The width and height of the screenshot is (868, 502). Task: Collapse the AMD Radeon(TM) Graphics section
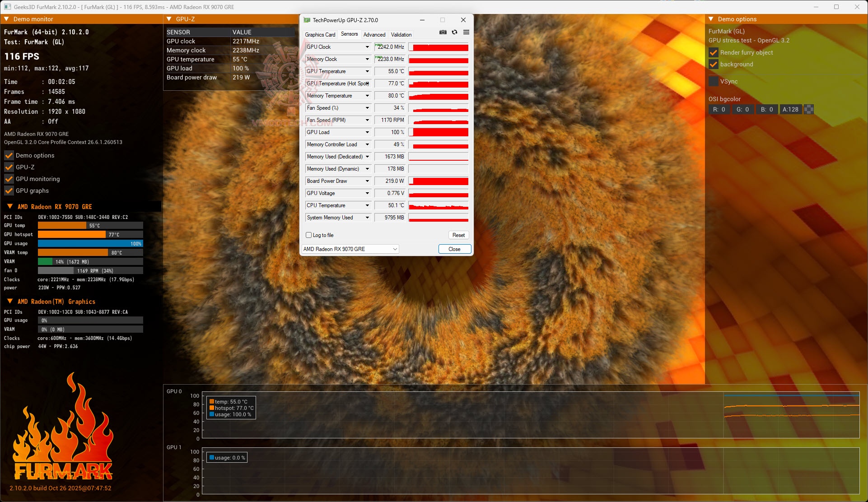click(x=10, y=301)
